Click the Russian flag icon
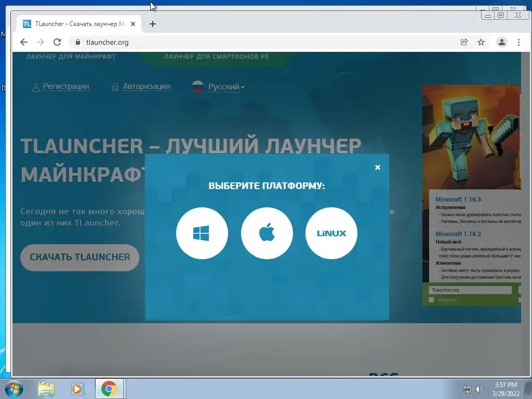Image resolution: width=532 pixels, height=399 pixels. coord(197,87)
